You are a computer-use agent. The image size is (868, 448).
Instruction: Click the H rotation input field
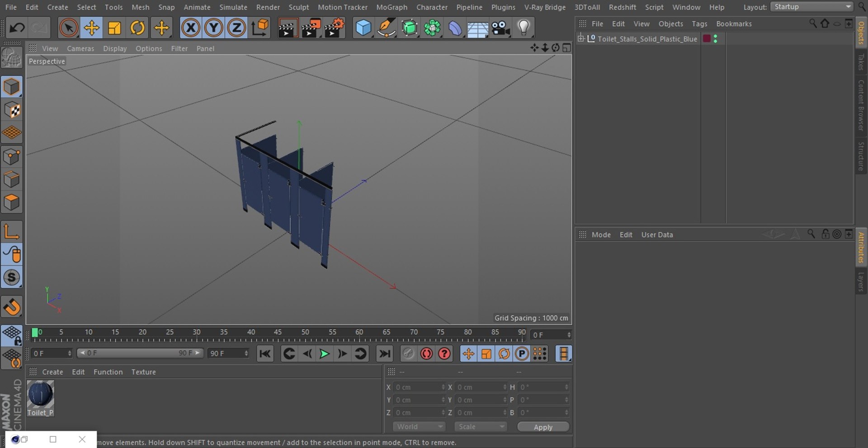(543, 387)
